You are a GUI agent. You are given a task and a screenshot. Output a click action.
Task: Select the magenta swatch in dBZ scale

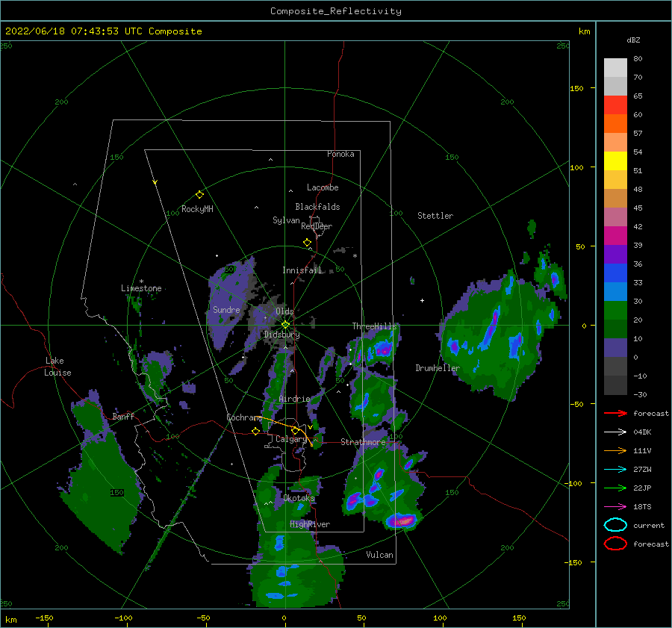pyautogui.click(x=615, y=235)
